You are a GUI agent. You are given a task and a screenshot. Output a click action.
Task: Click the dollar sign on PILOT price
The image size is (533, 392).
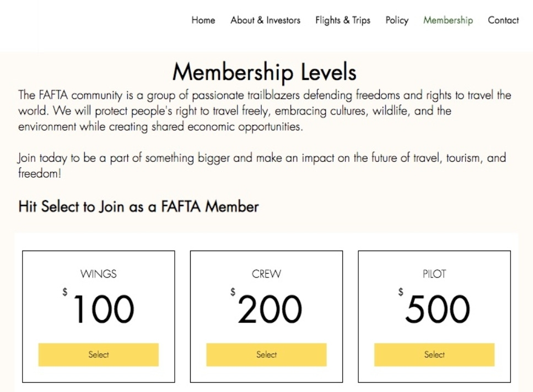click(x=400, y=292)
